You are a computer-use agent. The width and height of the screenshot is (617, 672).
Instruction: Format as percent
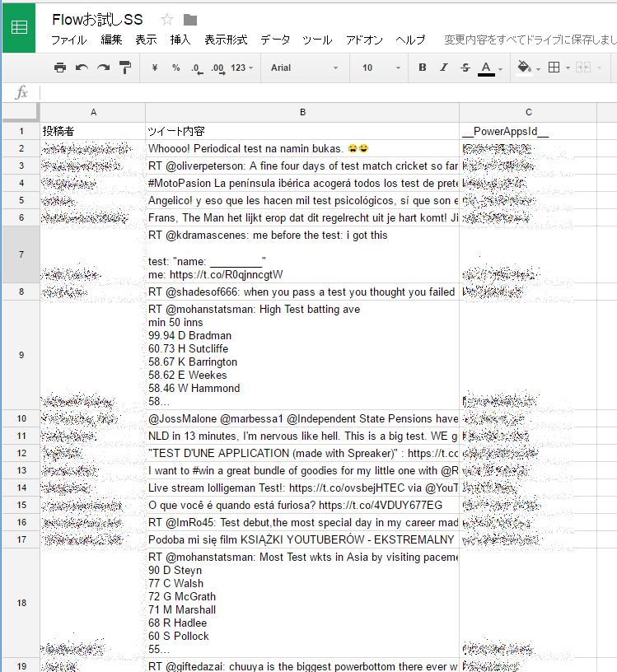(x=175, y=68)
